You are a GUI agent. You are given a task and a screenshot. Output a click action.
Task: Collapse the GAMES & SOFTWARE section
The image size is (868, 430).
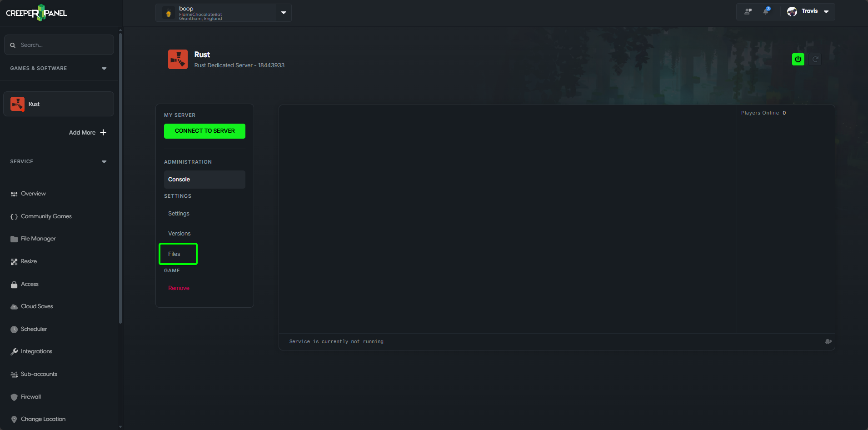pos(104,68)
